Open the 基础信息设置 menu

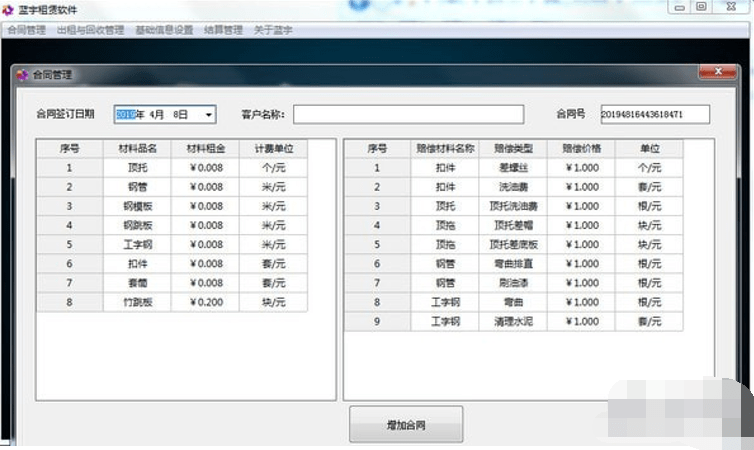point(164,30)
